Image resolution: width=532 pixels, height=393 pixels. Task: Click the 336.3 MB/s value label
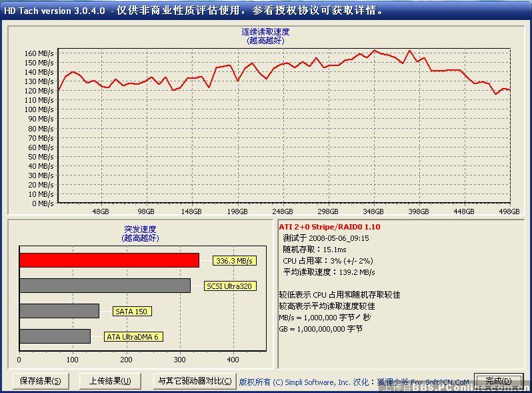point(235,261)
